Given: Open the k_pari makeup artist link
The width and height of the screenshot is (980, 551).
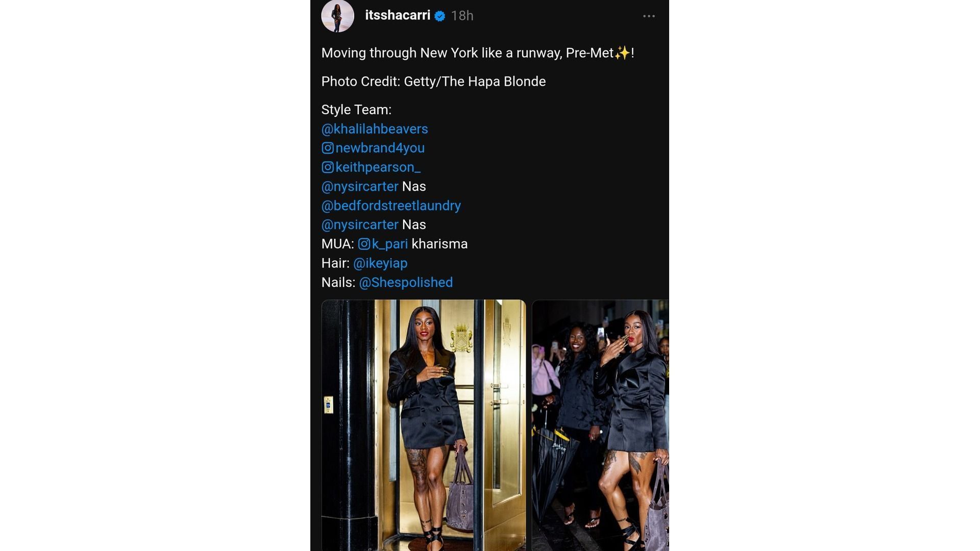Looking at the screenshot, I should click(389, 244).
